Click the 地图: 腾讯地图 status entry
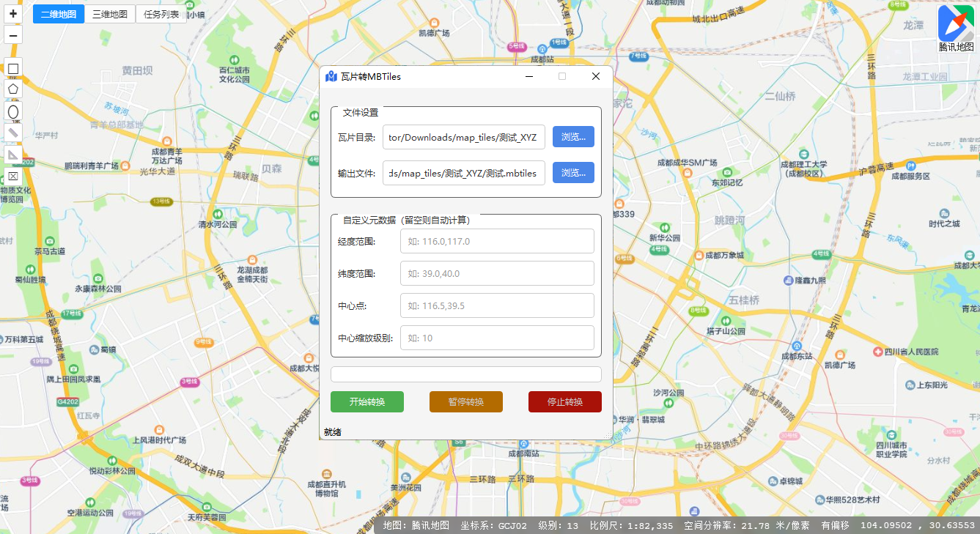Screen dimensions: 980x534 (416, 526)
